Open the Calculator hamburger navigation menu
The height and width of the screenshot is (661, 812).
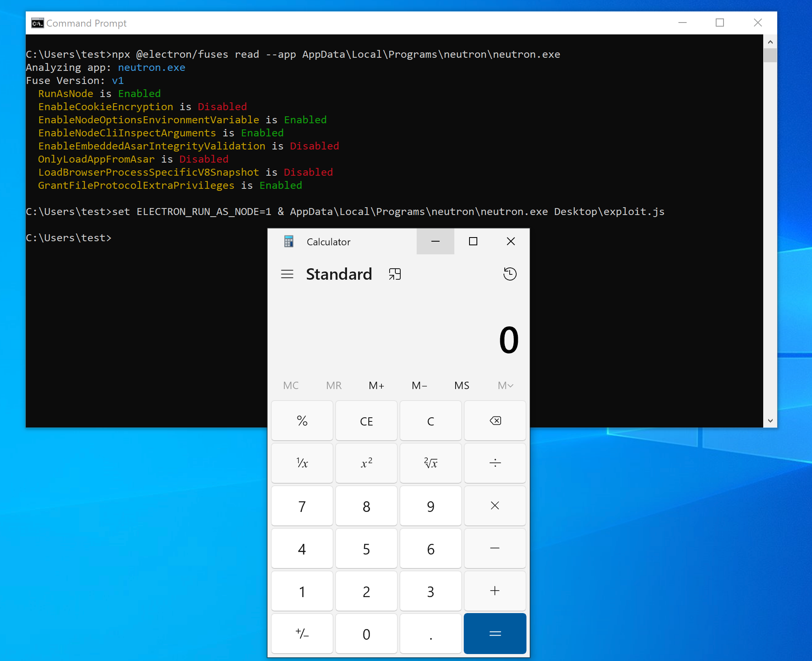[287, 274]
